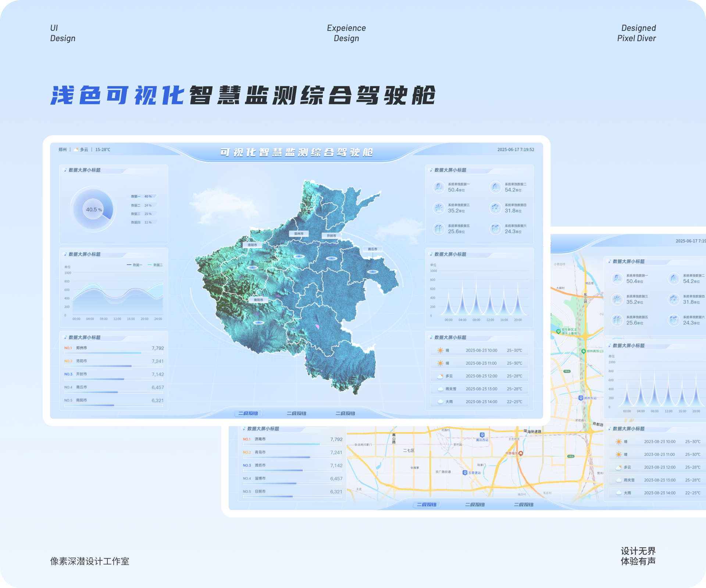The image size is (706, 588).
Task: Click the 像素深潜设计工作室 studio name at bottom left
Action: click(x=90, y=561)
